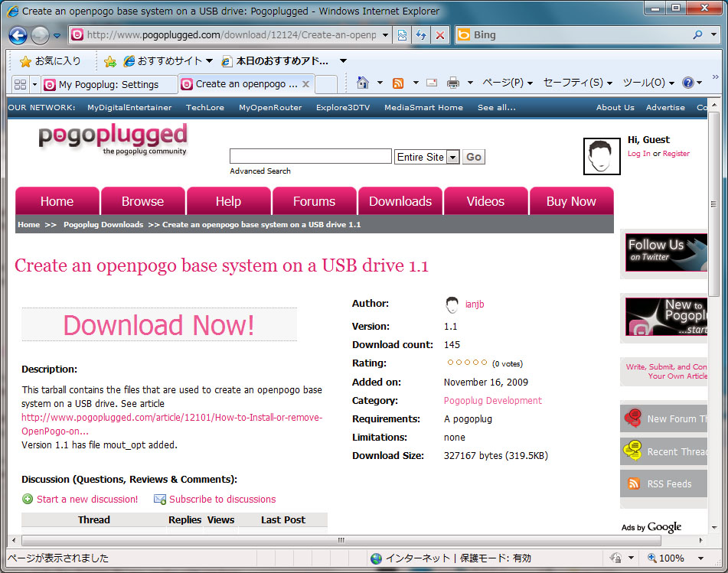Open 本日のおすすめアド... favorites link
The width and height of the screenshot is (728, 573).
pos(275,60)
